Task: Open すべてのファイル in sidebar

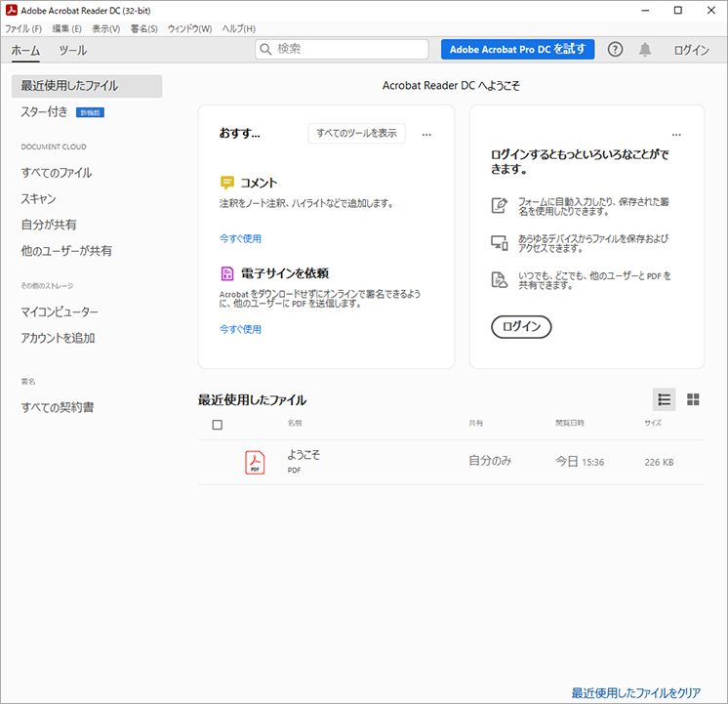Action: [x=57, y=173]
